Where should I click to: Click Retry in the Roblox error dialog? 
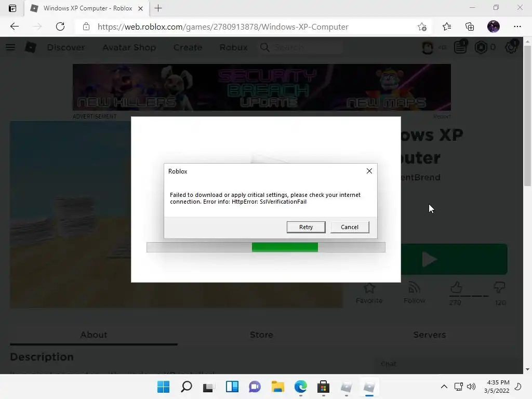click(x=305, y=227)
